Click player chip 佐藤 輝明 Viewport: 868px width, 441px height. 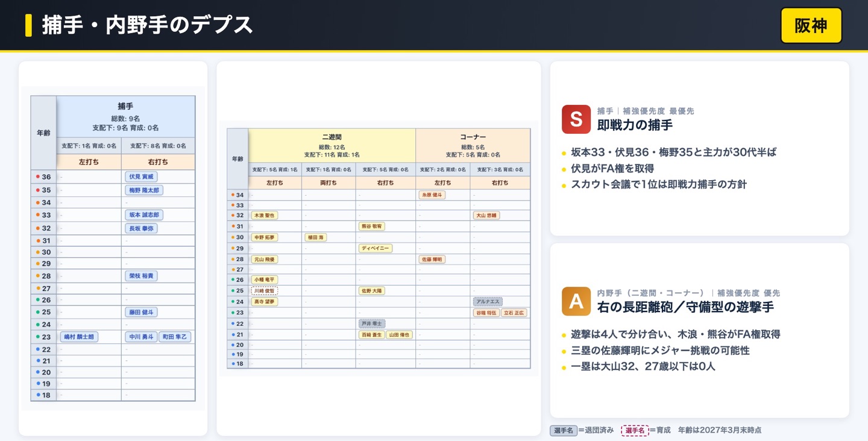click(x=432, y=259)
